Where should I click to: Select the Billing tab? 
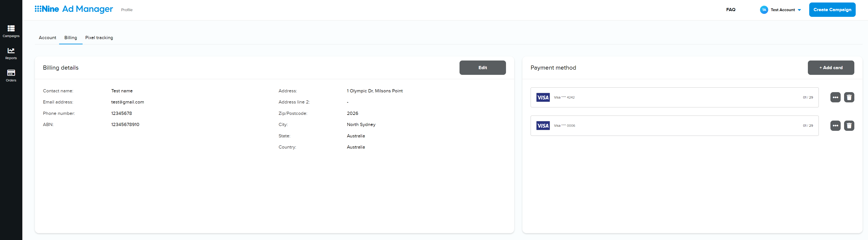click(x=71, y=38)
